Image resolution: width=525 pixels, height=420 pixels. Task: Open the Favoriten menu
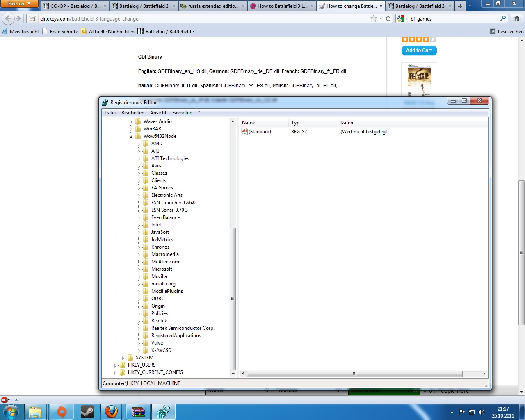point(182,113)
